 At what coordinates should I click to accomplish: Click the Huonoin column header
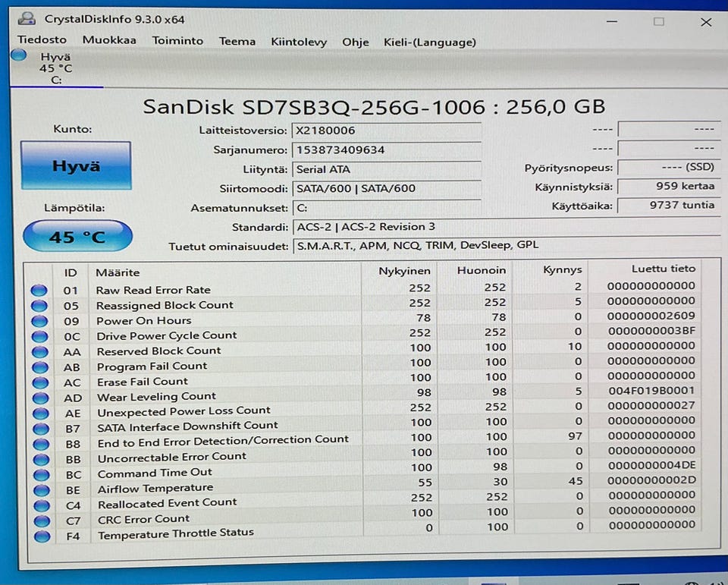[481, 270]
